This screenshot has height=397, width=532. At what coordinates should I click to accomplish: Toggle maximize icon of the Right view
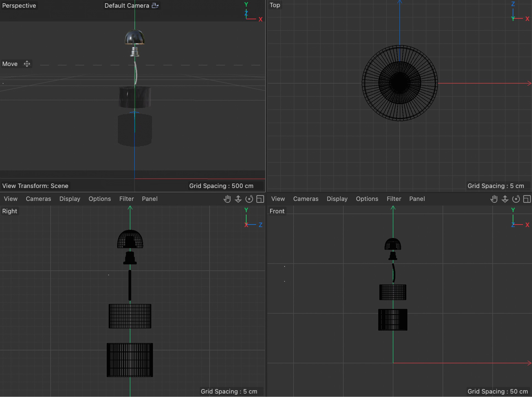point(260,199)
